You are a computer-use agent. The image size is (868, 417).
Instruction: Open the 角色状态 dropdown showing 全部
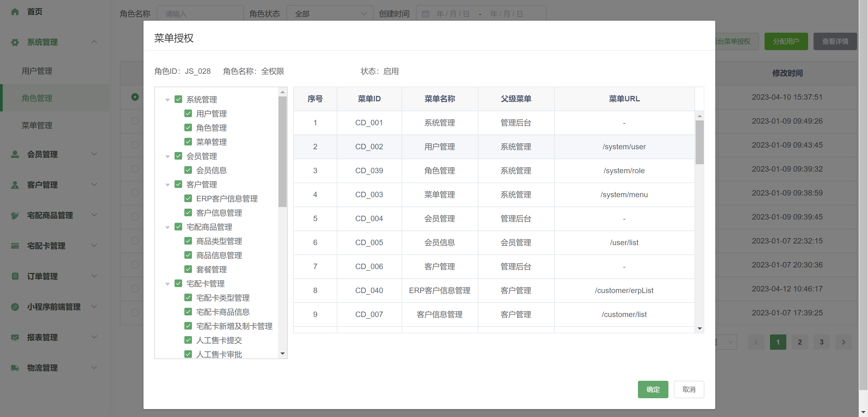[330, 14]
